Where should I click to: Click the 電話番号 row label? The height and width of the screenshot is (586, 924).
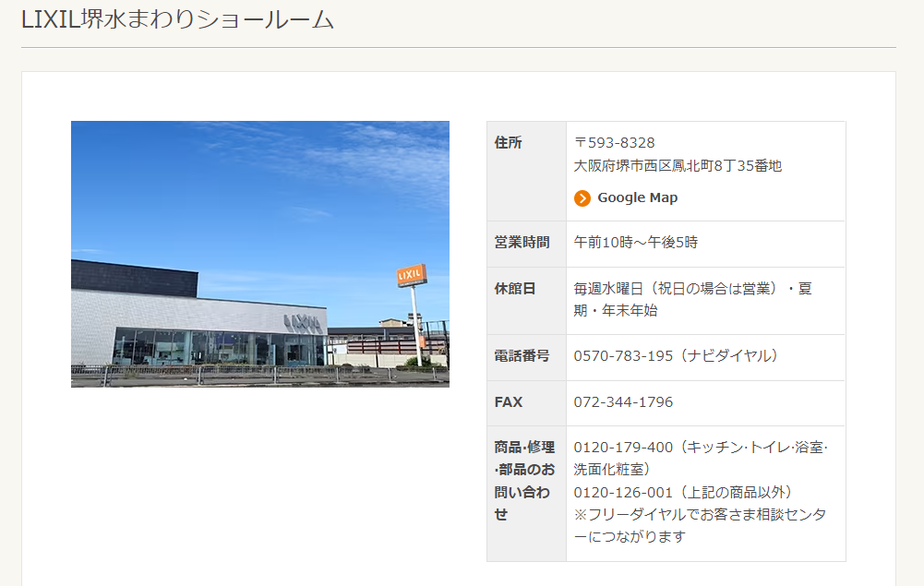[x=522, y=355]
